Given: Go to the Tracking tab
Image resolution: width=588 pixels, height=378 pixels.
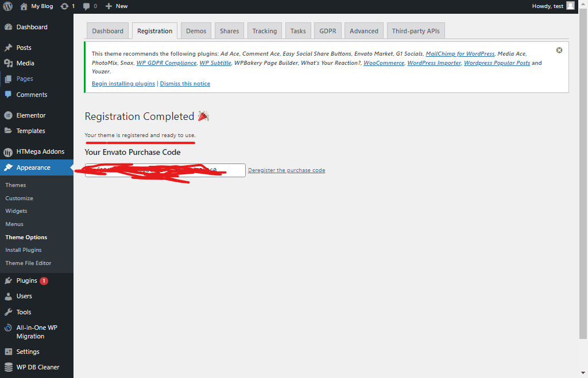Looking at the screenshot, I should pyautogui.click(x=265, y=31).
